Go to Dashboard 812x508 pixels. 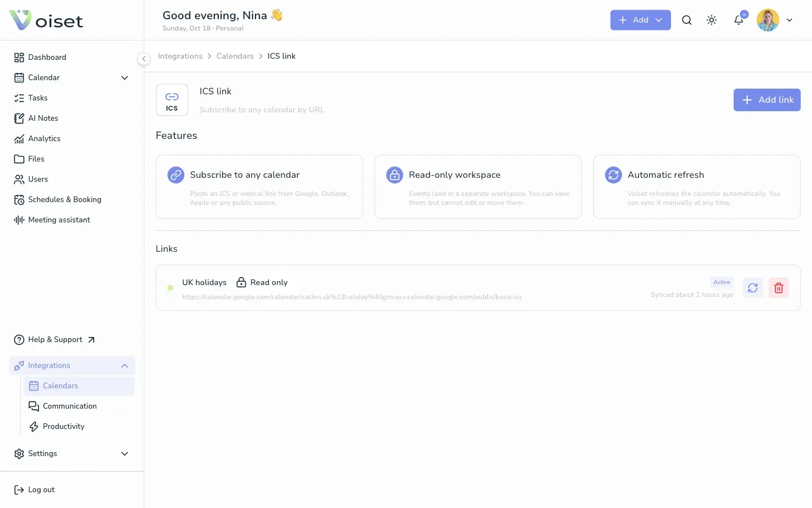tap(72, 57)
